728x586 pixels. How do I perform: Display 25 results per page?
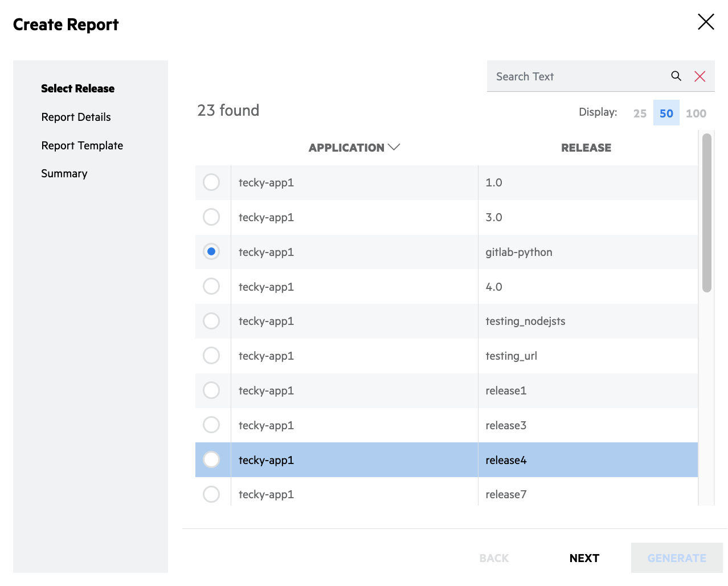(640, 113)
